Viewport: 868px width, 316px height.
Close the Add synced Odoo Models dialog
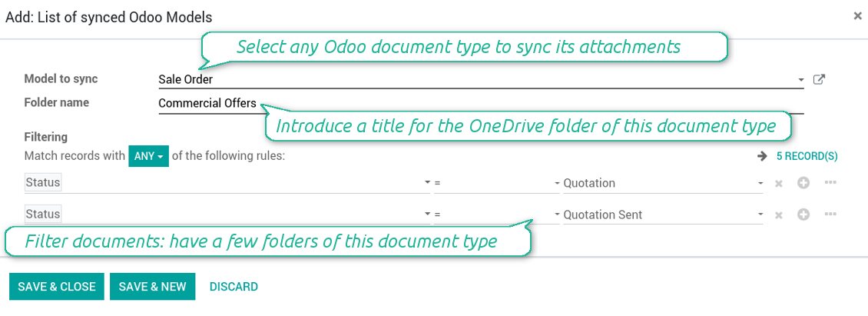pyautogui.click(x=857, y=15)
